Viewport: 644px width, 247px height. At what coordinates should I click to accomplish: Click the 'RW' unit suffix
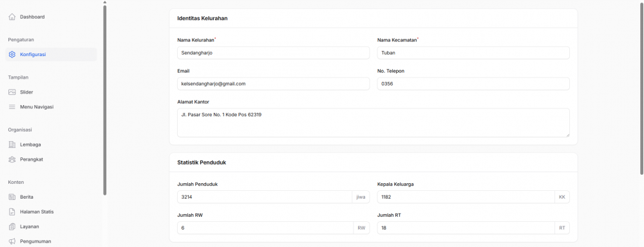click(361, 228)
